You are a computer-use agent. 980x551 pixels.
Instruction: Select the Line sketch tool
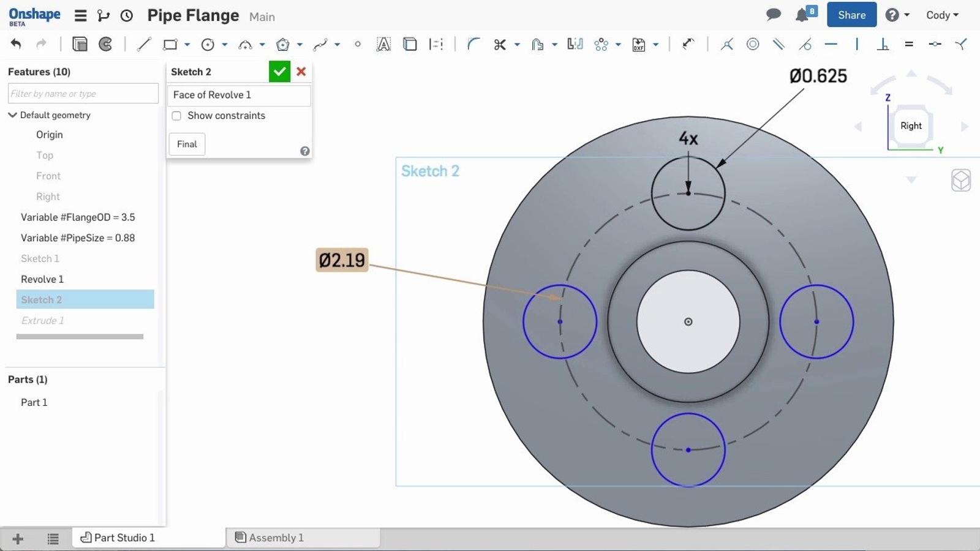pos(144,44)
